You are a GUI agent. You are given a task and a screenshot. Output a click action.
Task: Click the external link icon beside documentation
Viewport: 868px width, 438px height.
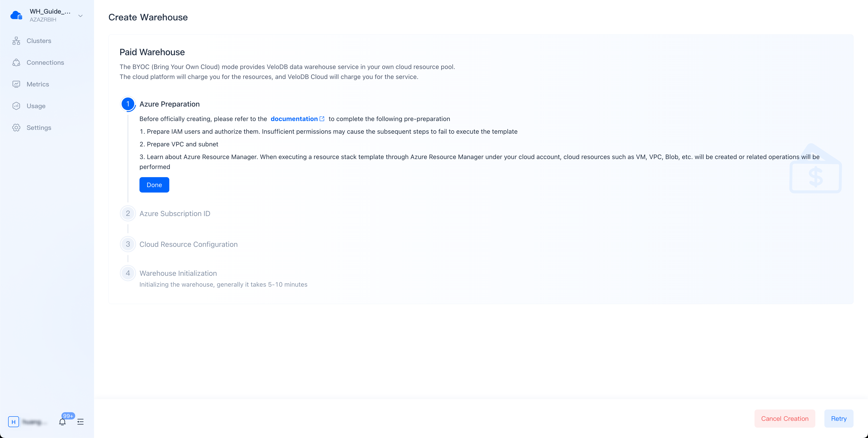322,119
